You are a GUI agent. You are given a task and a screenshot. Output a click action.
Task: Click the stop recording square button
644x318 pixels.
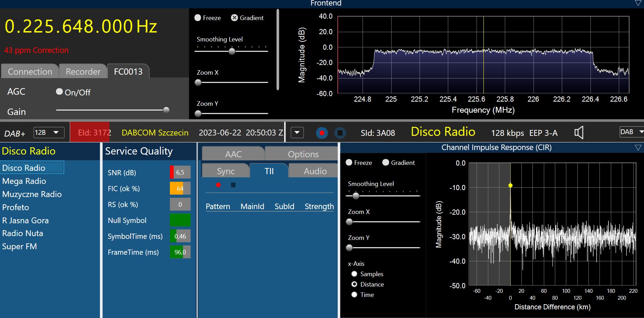coord(340,133)
